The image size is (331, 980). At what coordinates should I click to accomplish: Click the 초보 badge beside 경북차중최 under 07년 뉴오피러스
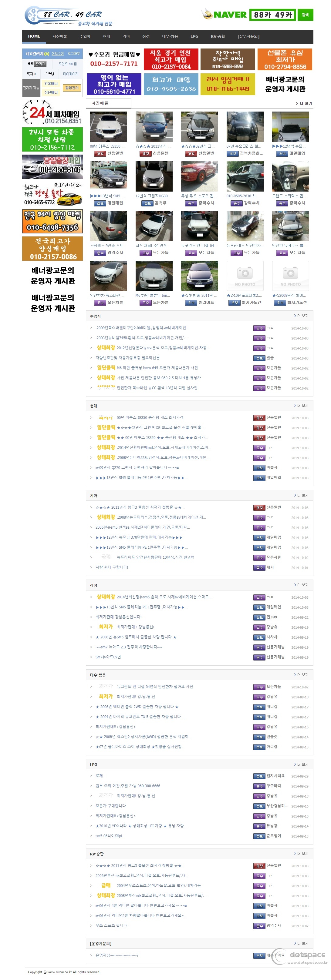point(232,153)
